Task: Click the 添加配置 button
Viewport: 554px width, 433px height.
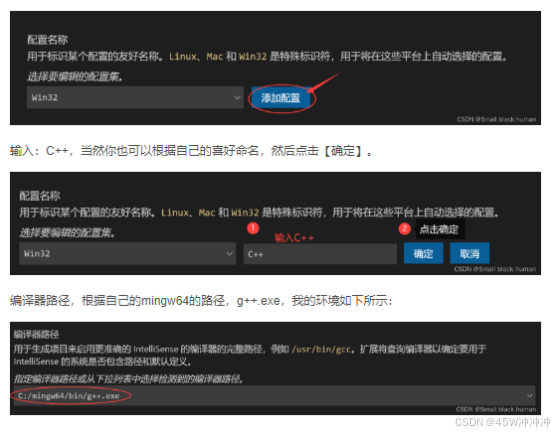Action: click(x=281, y=98)
